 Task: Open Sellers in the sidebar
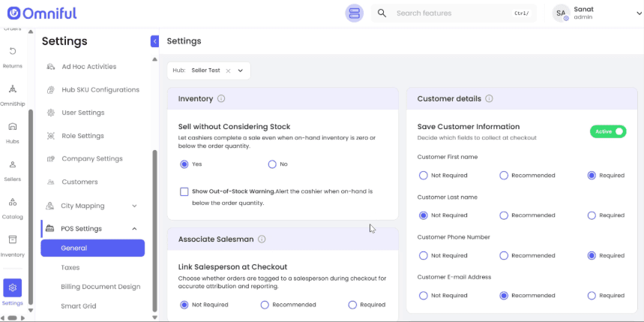pyautogui.click(x=13, y=168)
